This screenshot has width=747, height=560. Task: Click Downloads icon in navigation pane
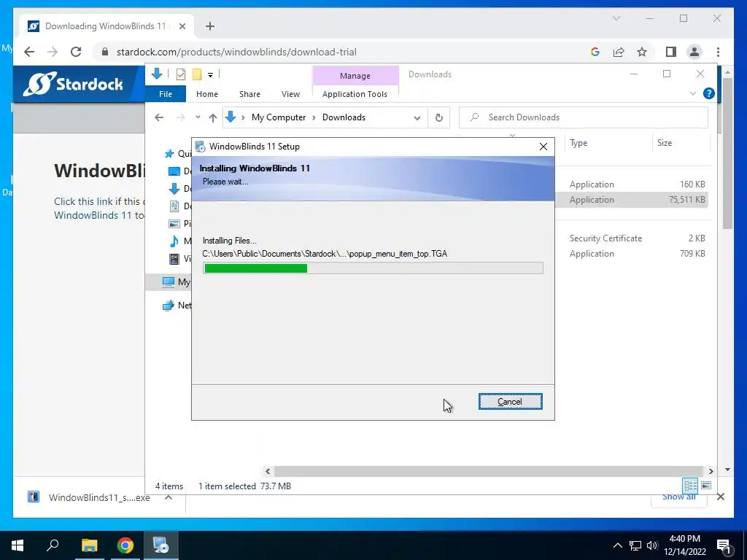coord(174,189)
